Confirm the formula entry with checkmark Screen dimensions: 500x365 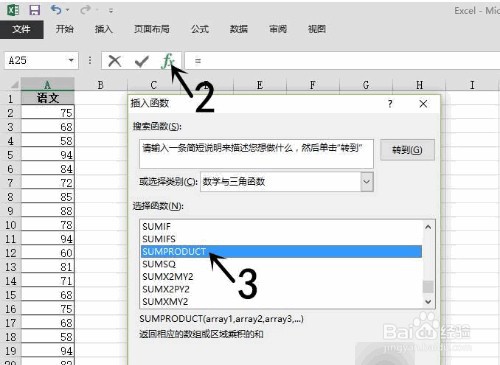[x=142, y=61]
